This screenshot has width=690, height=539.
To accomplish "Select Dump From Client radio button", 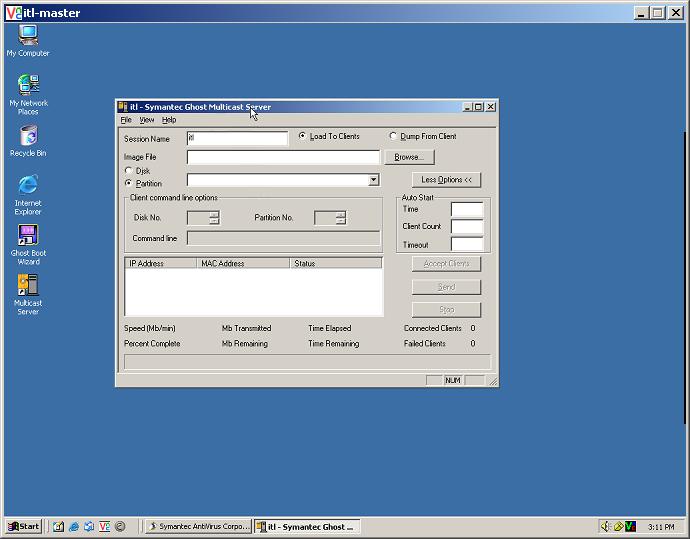I will point(393,136).
